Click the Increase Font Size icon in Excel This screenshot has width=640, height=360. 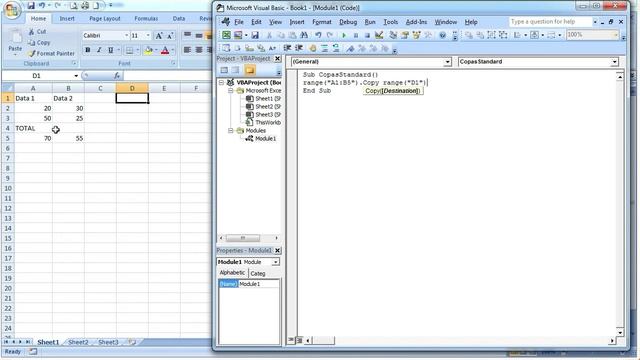159,36
